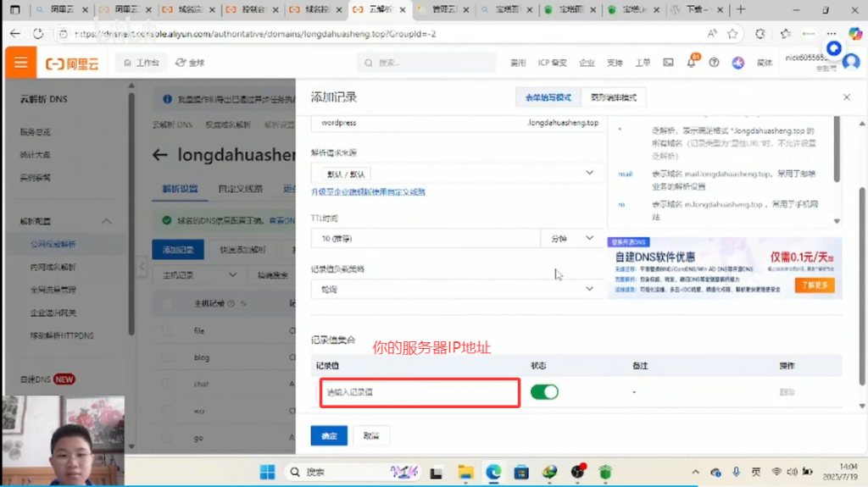
Task: Open the TTL unit 分钟 dropdown
Action: pos(572,239)
